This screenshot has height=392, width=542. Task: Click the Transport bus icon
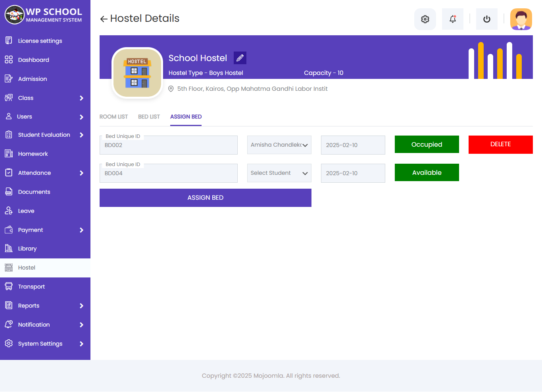pyautogui.click(x=9, y=286)
